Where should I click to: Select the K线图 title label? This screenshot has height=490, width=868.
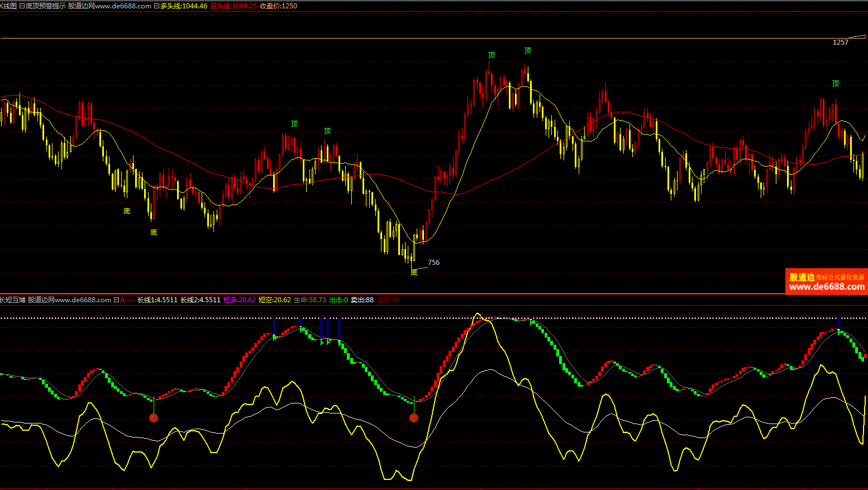pos(8,6)
